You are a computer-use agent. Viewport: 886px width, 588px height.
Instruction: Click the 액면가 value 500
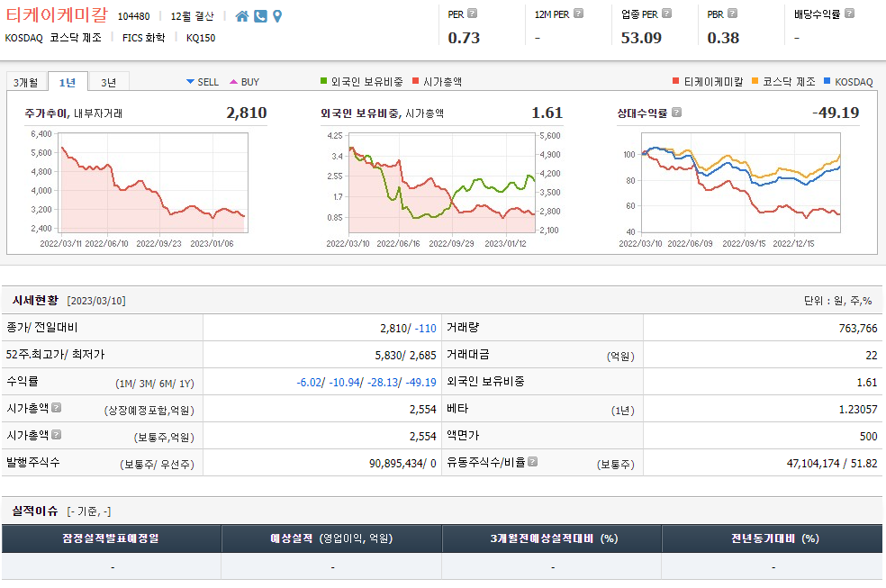(x=868, y=437)
